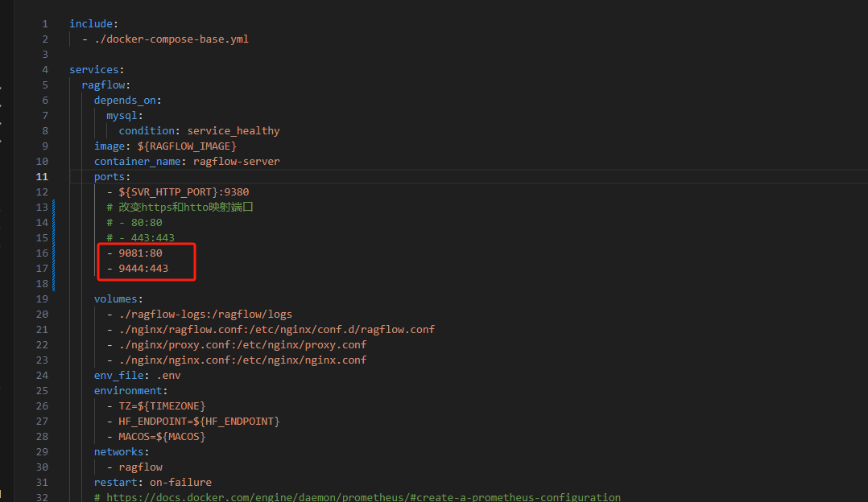Screen dimensions: 868x502
Task: Place cursor on the 9444:443 port mapping
Action: (x=143, y=268)
